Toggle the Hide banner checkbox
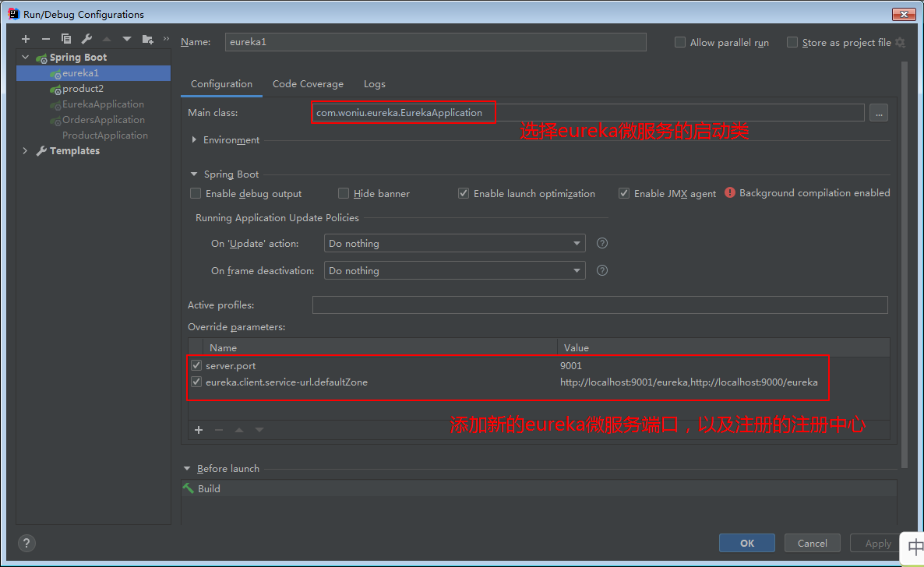Viewport: 924px width, 567px height. pos(344,193)
